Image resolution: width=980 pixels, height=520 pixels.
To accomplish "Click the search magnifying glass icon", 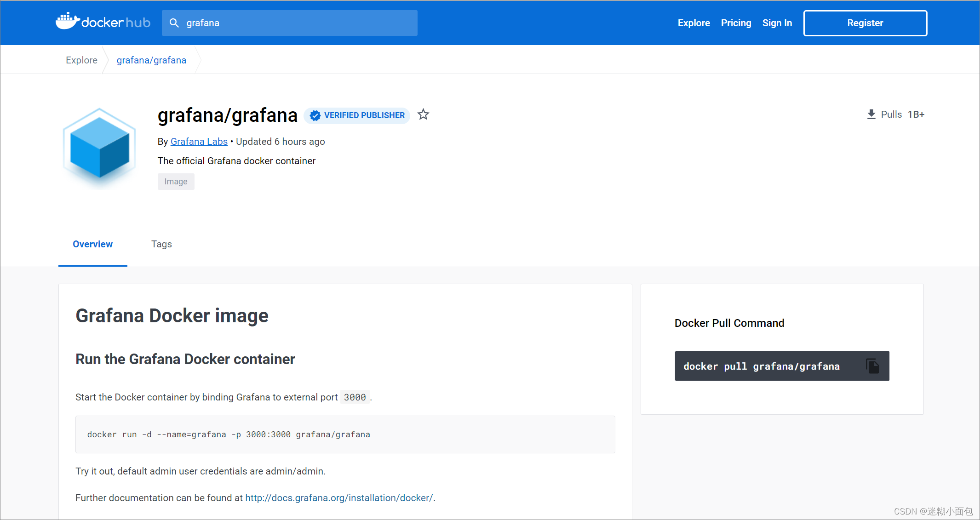I will coord(172,23).
